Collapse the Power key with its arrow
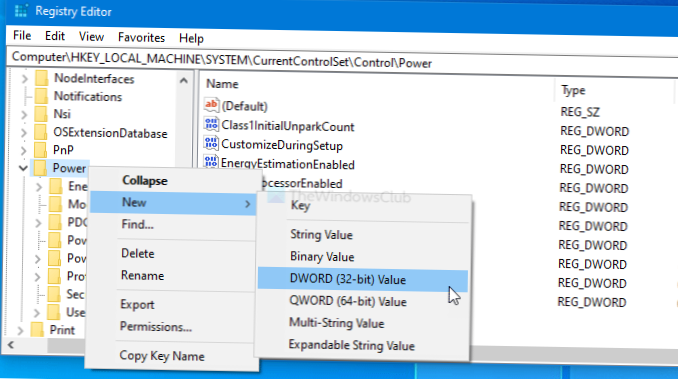 point(23,168)
